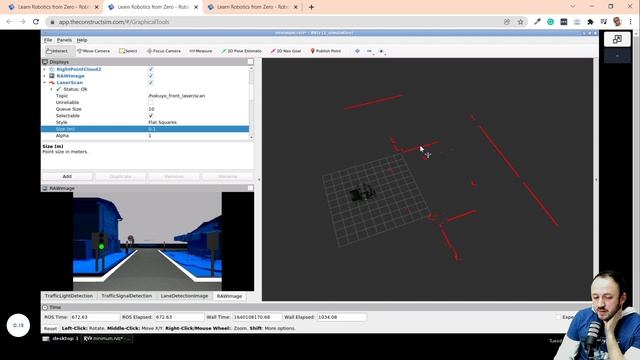Choose the Select tool in RViz

[x=128, y=51]
